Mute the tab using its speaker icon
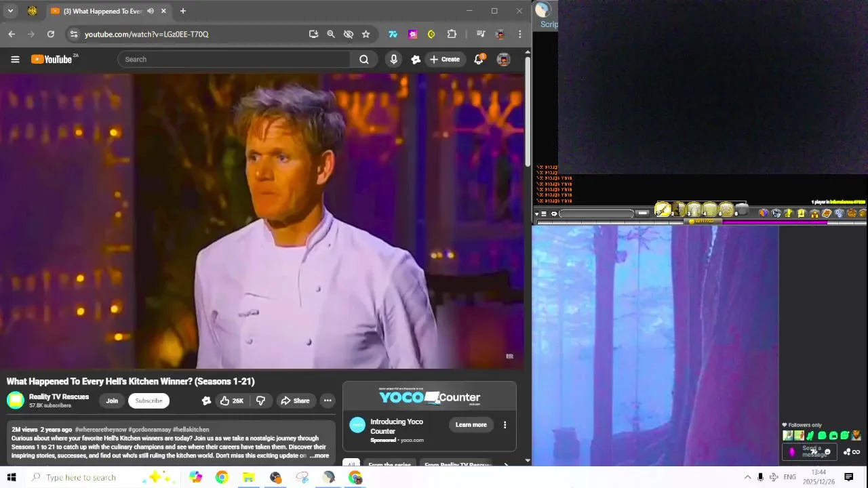The height and width of the screenshot is (488, 868). [151, 11]
